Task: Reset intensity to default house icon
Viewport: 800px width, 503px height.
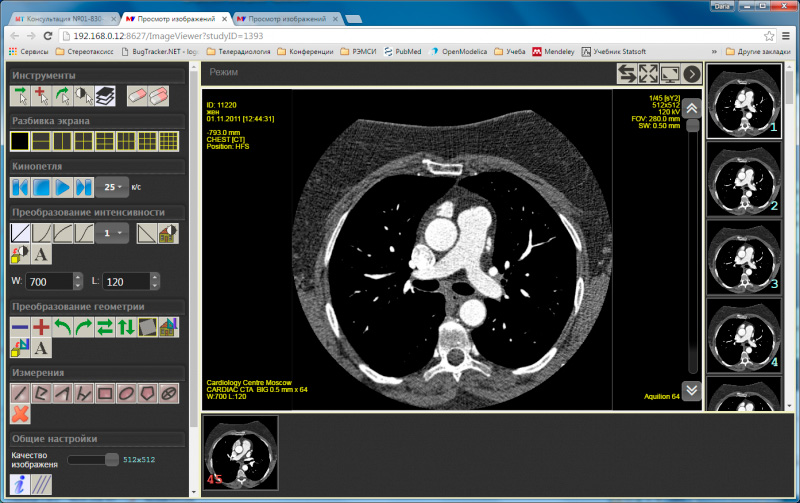Action: coord(168,233)
